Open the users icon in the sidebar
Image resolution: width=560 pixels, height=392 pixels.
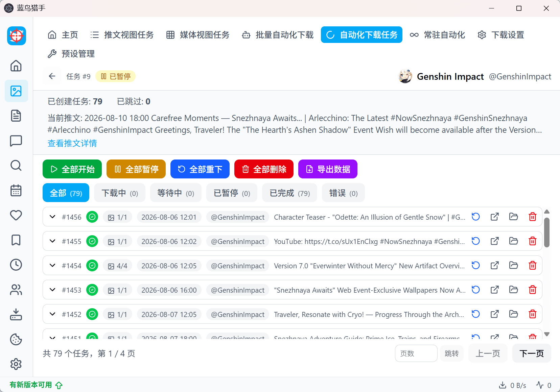click(16, 290)
